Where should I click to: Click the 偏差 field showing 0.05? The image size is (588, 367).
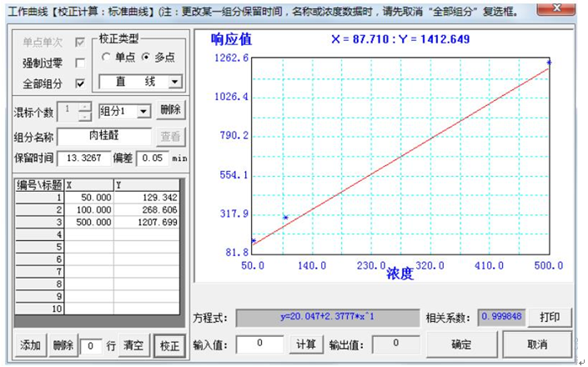click(154, 158)
